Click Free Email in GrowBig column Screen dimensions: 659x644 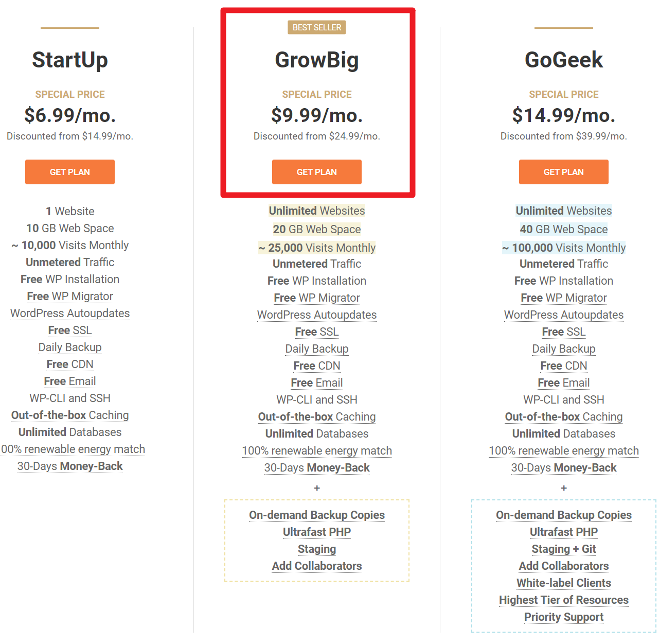(x=317, y=383)
